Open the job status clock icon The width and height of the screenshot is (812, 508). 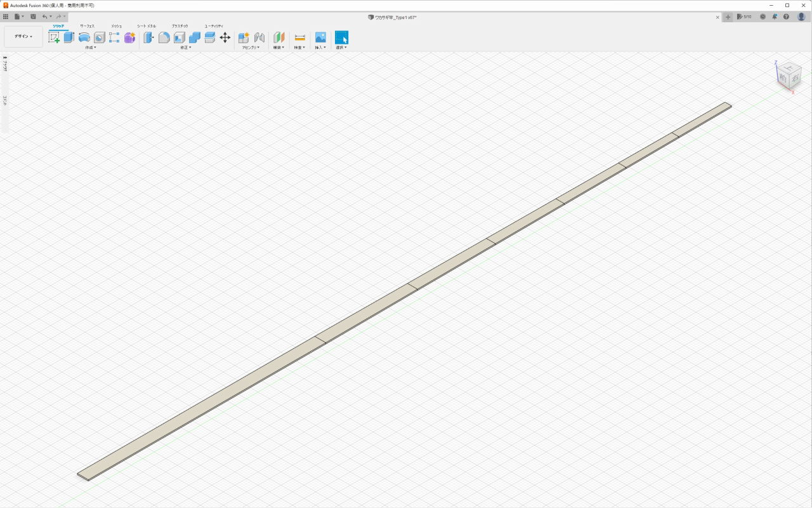pyautogui.click(x=763, y=17)
